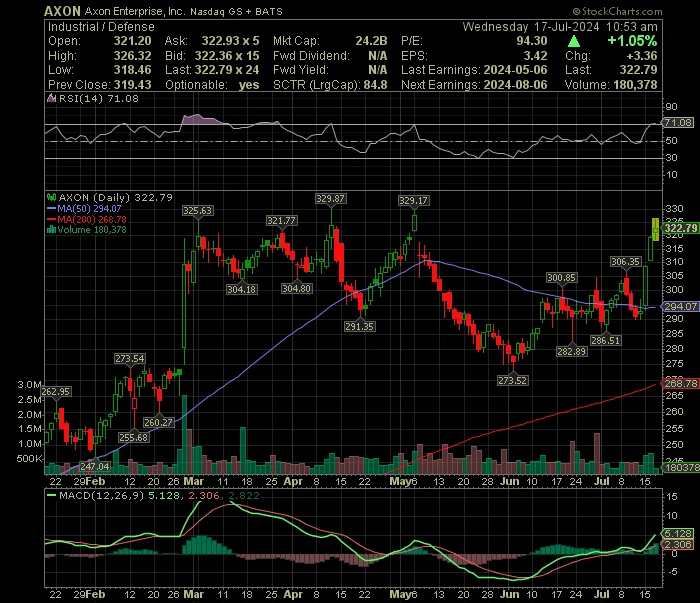Click the 71.08 RSI axis value tag

(678, 122)
